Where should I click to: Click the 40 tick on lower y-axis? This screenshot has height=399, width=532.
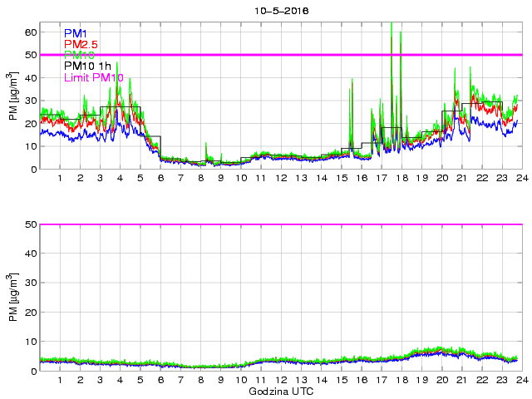[x=32, y=254]
